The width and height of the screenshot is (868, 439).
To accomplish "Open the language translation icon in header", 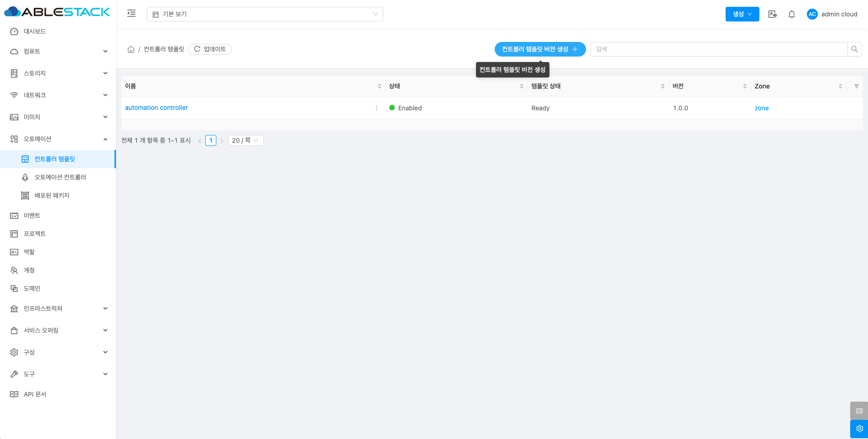I will coord(772,14).
